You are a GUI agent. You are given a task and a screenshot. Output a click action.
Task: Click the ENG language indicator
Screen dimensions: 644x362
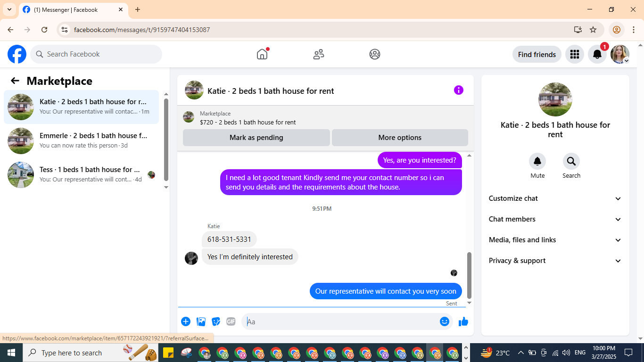coord(580,353)
